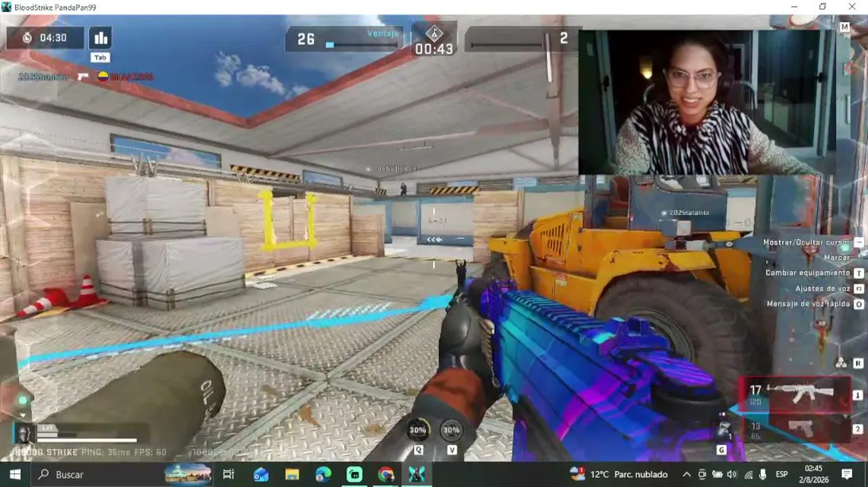Open the volume speaker tray icon
The image size is (868, 487).
coord(733,474)
